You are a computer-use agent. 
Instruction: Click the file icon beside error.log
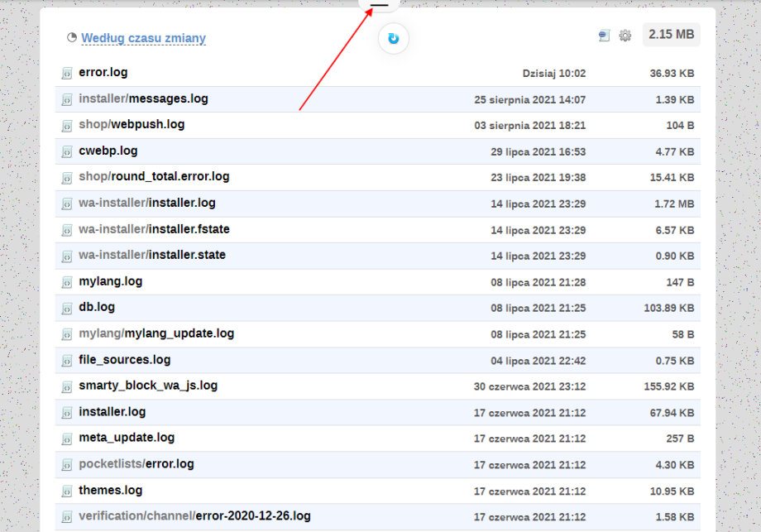67,74
